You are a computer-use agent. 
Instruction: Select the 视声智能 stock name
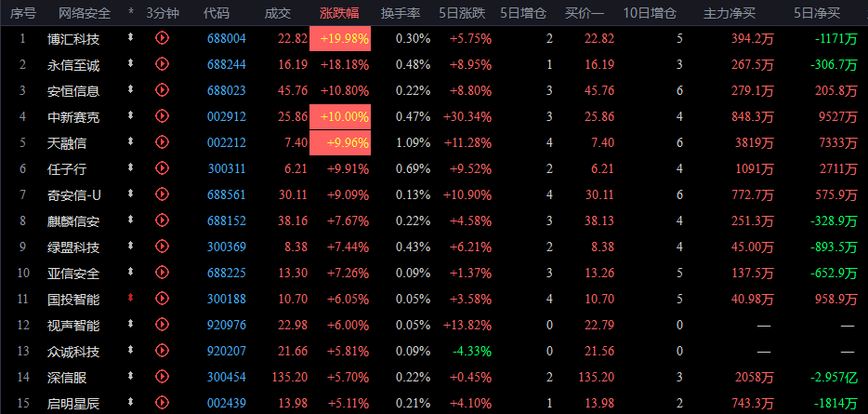(x=73, y=326)
